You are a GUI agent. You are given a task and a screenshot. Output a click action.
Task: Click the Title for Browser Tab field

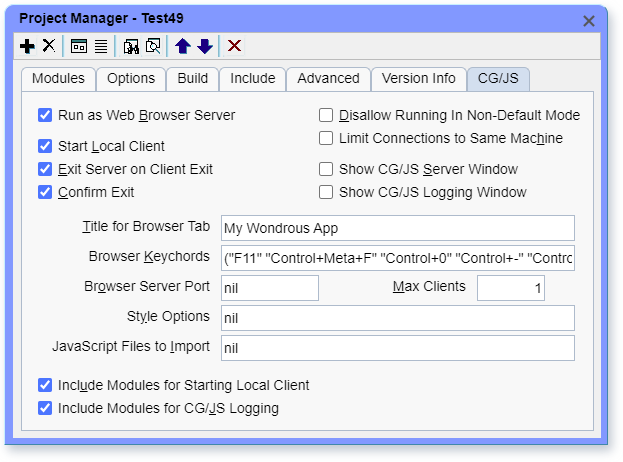tap(398, 229)
